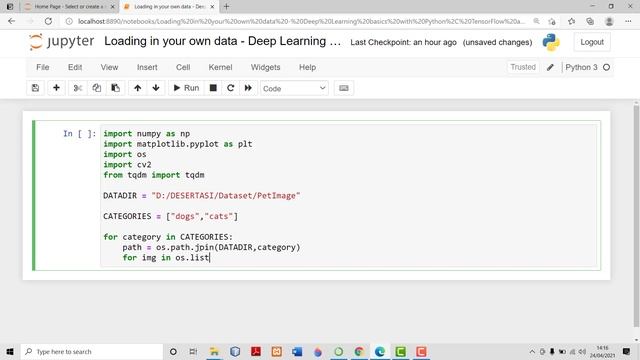
Task: Click the zoom magnifier in address bar
Action: pos(536,21)
